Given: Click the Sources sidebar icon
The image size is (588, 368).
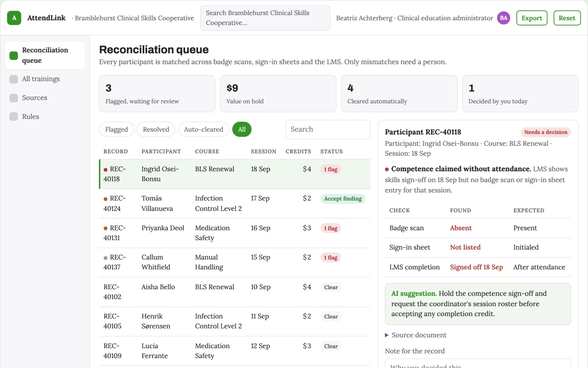Looking at the screenshot, I should 14,98.
